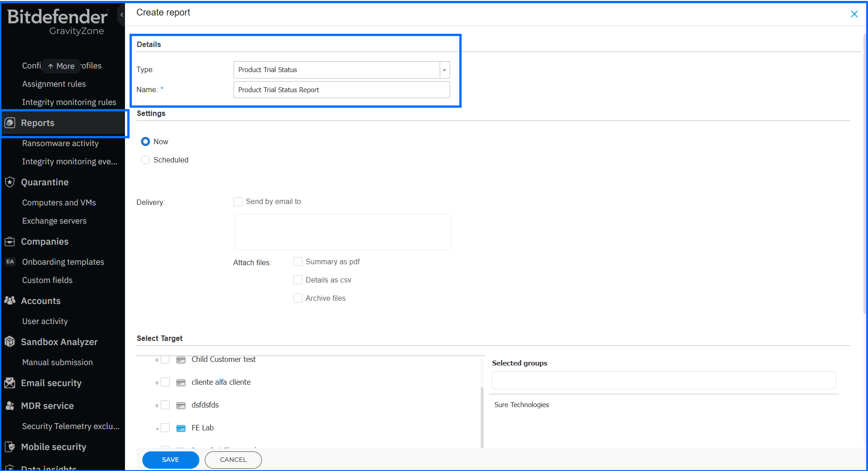Open User activity page

click(45, 321)
